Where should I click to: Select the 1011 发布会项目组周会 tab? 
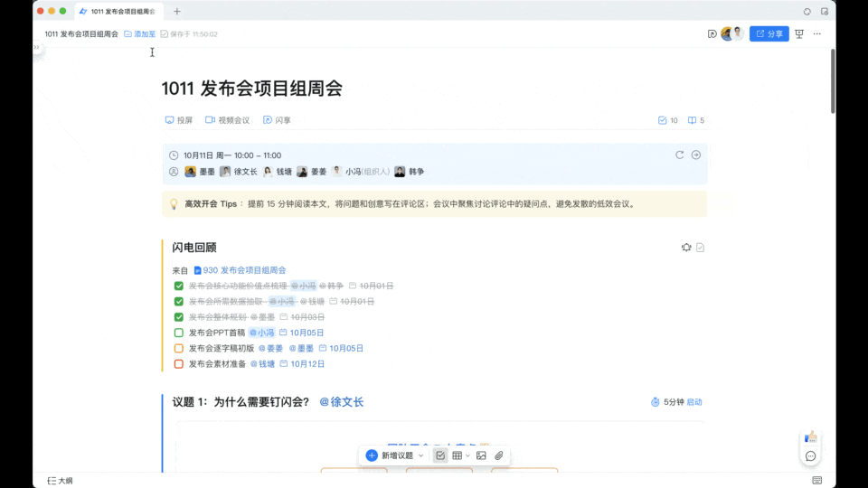[118, 11]
